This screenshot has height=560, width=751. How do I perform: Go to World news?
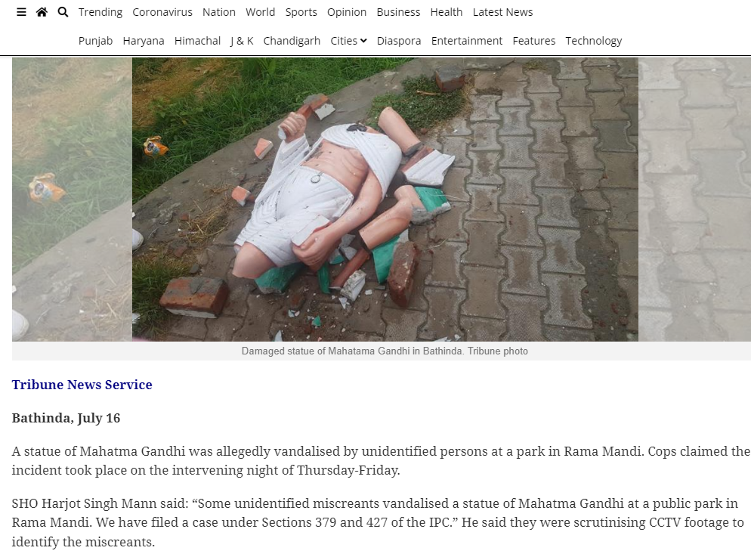[261, 12]
